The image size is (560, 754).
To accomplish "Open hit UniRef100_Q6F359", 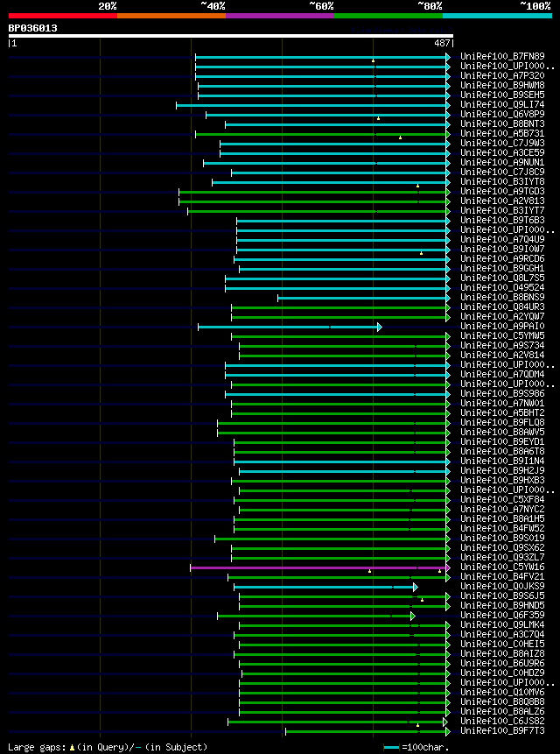I will [502, 615].
